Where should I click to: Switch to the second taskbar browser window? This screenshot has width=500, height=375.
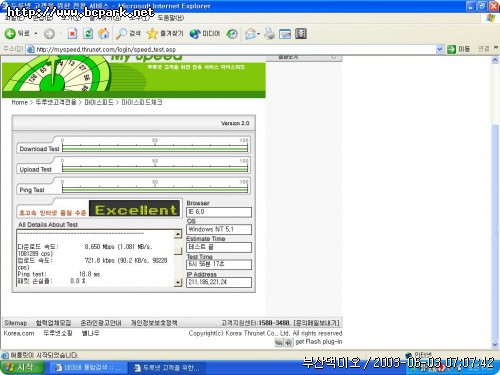[x=167, y=368]
